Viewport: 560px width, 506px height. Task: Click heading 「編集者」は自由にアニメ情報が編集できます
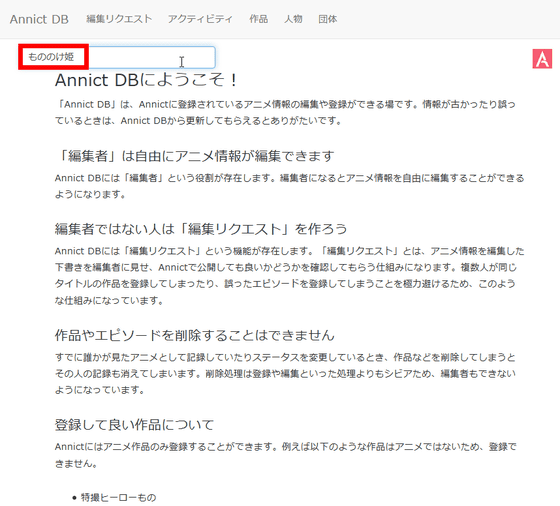[x=195, y=156]
